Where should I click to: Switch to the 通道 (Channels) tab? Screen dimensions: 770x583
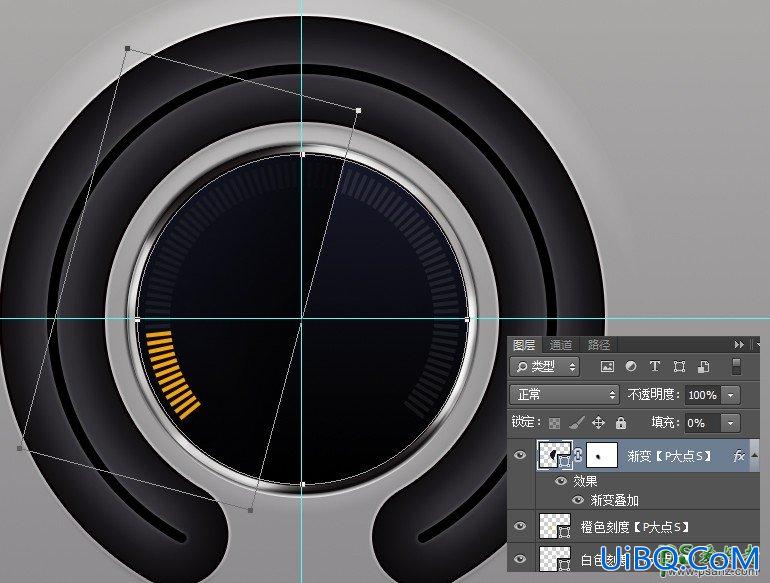(561, 345)
